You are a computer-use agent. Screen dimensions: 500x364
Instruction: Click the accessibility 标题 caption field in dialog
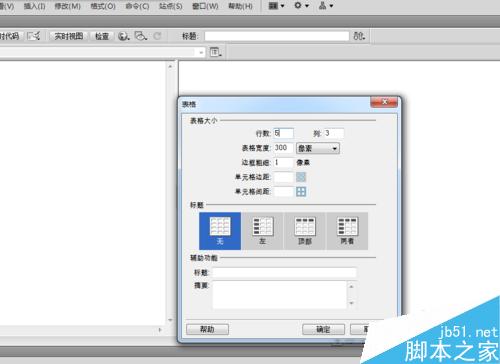(x=284, y=272)
